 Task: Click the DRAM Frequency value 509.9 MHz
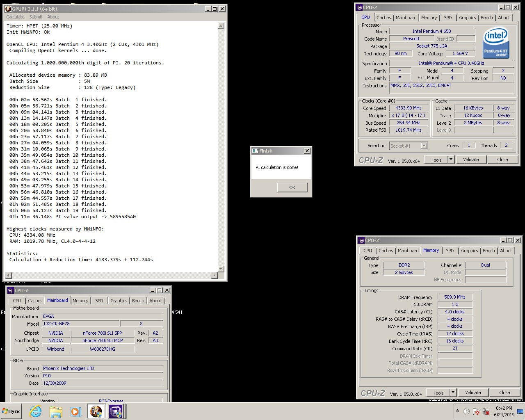tap(455, 297)
